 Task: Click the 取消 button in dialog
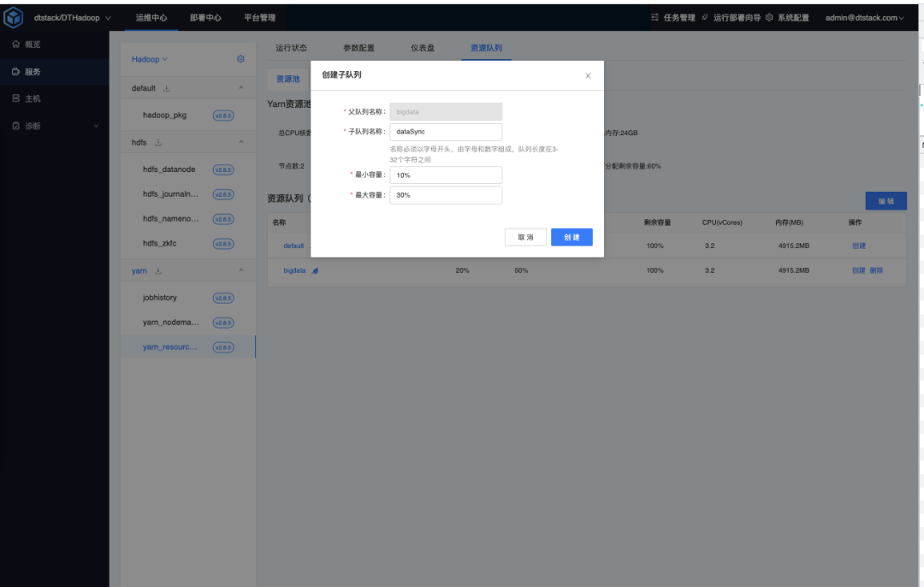[525, 237]
